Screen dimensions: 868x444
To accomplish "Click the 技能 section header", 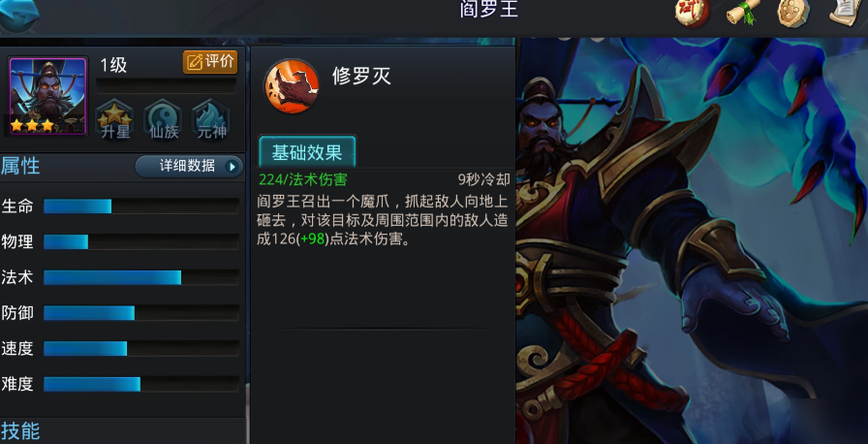I will click(x=20, y=430).
